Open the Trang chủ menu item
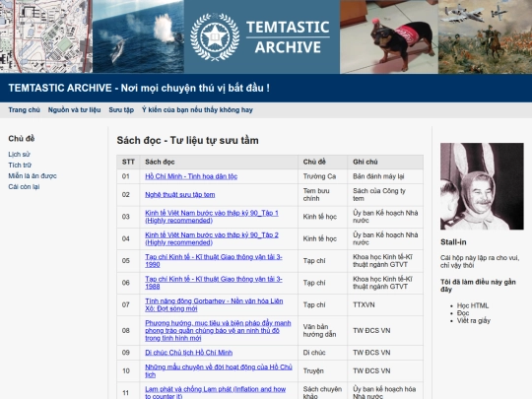This screenshot has height=399, width=532. pyautogui.click(x=24, y=110)
